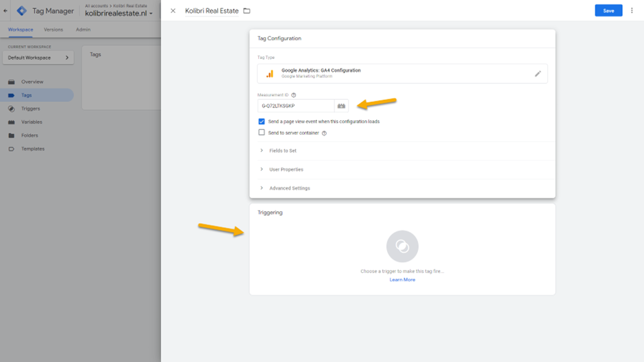Open the Admin tab
The image size is (644, 362).
pos(83,29)
